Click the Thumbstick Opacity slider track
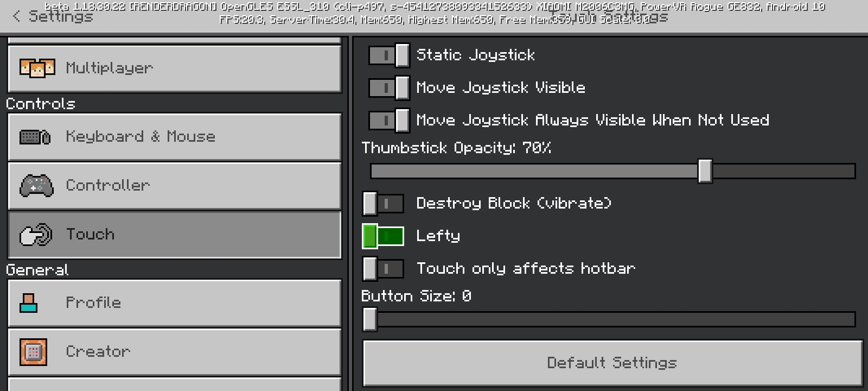This screenshot has height=391, width=868. coord(613,171)
